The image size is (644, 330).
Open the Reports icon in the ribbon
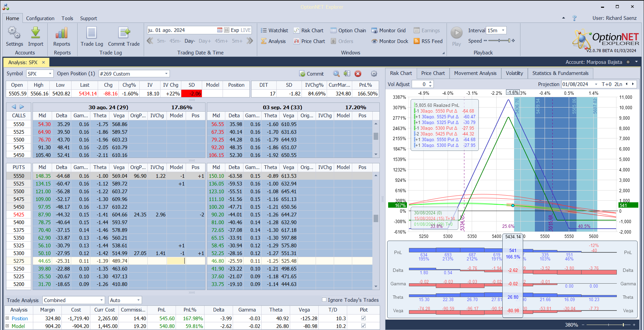coord(62,37)
